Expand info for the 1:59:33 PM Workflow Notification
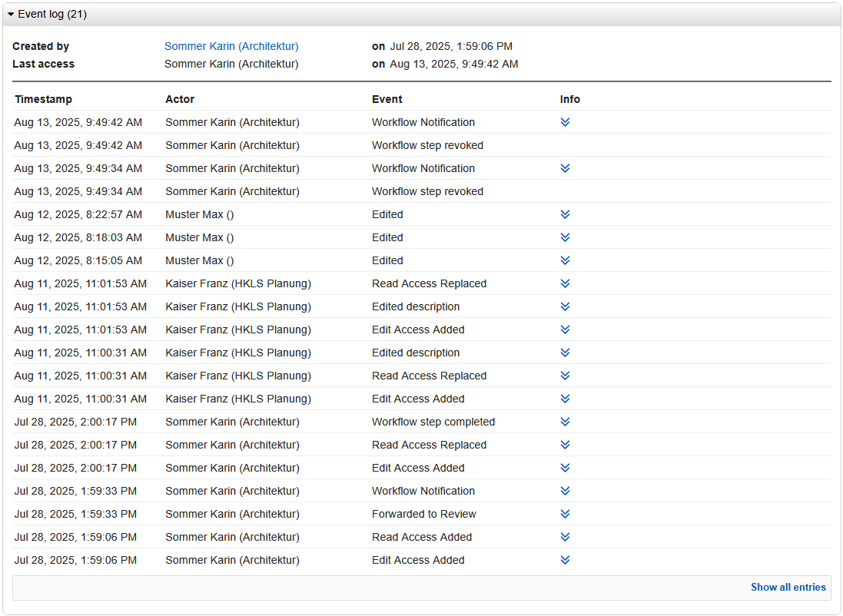Image resolution: width=843 pixels, height=616 pixels. [x=565, y=491]
